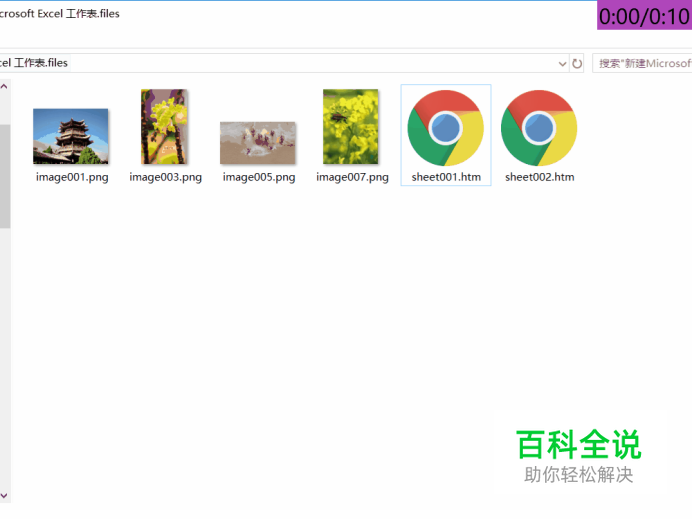Open the address bar history dropdown
Screen dimensions: 692x519
click(562, 64)
